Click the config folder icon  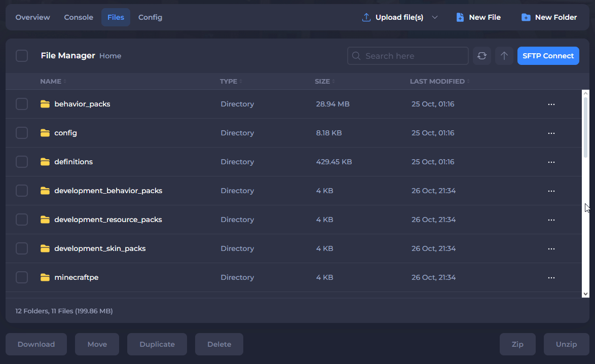point(45,133)
